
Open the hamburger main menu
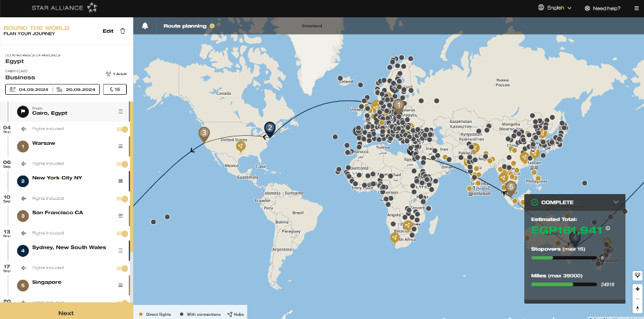click(636, 8)
